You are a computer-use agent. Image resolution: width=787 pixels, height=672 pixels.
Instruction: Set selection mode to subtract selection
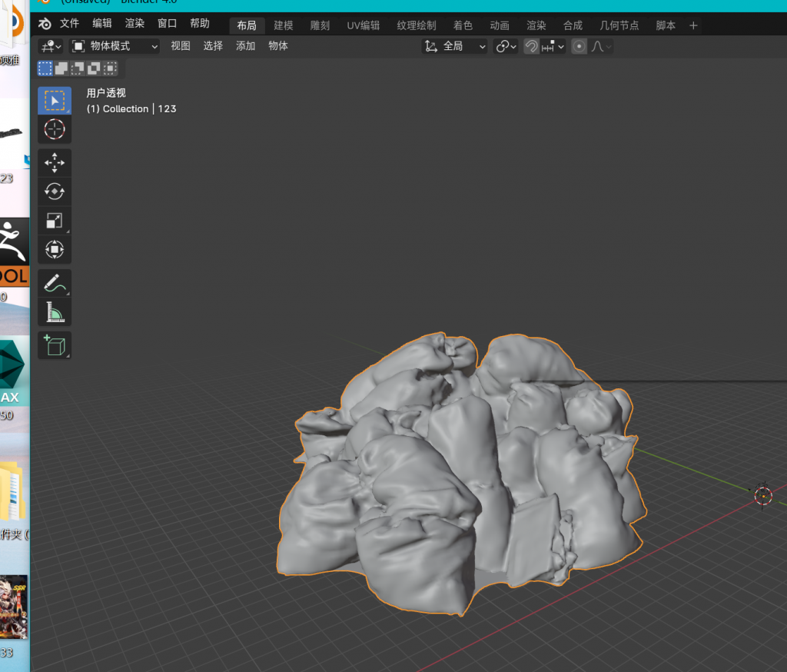tap(78, 68)
